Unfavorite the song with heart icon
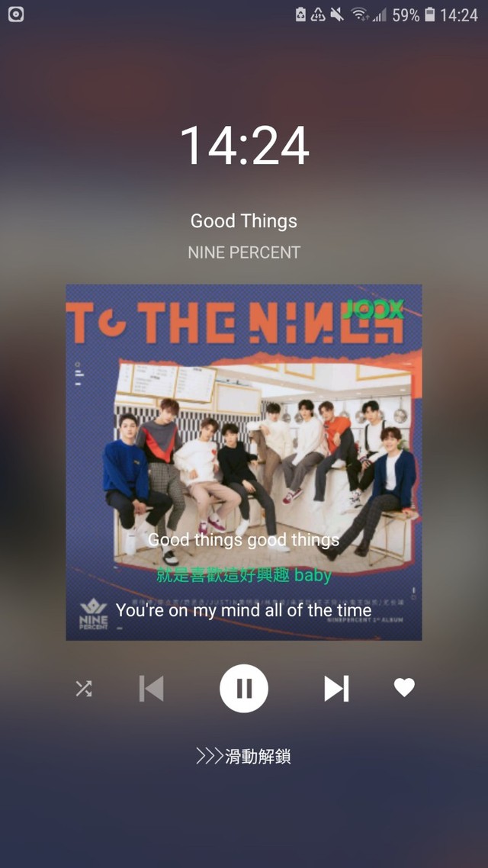 (404, 687)
